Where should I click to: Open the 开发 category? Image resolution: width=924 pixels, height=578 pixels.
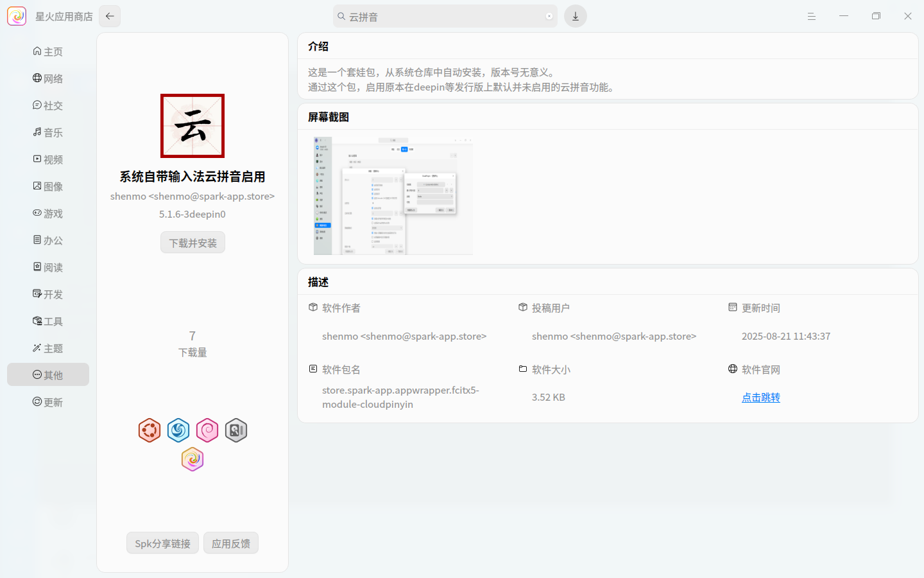[x=48, y=294]
